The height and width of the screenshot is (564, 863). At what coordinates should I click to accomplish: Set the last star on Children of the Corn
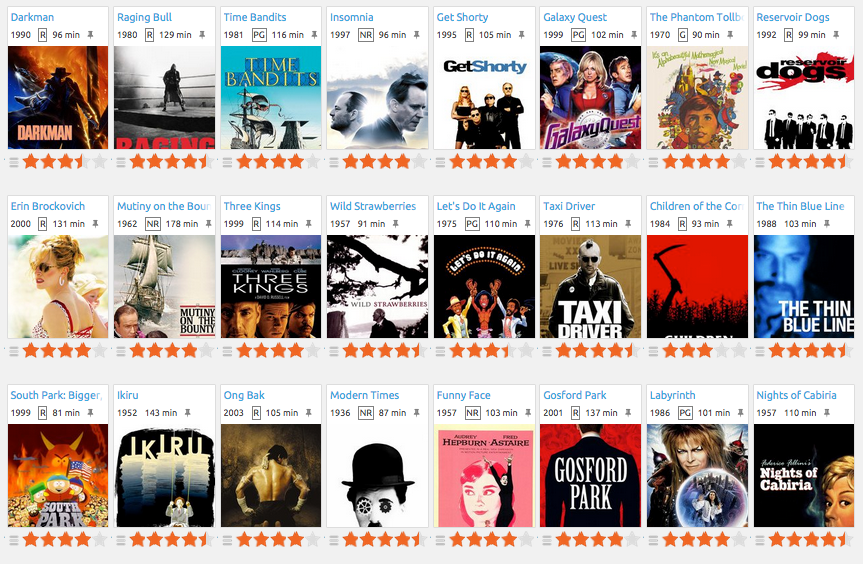pyautogui.click(x=739, y=351)
